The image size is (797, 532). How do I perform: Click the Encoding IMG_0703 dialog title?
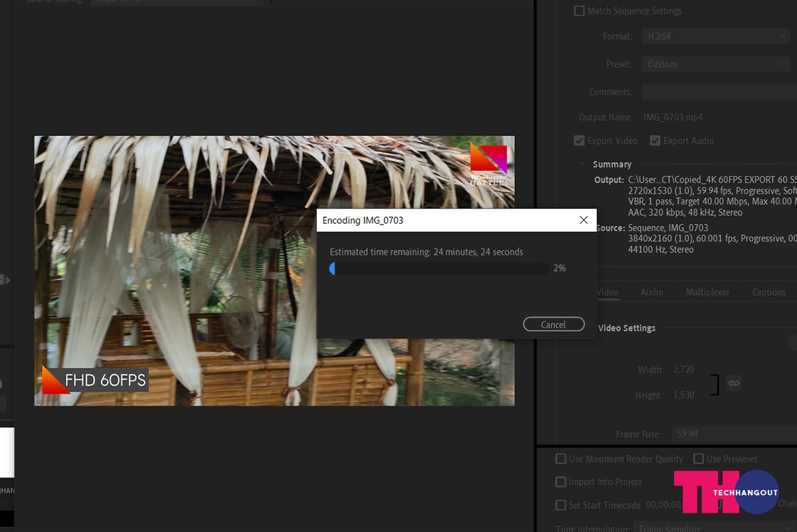pyautogui.click(x=363, y=221)
